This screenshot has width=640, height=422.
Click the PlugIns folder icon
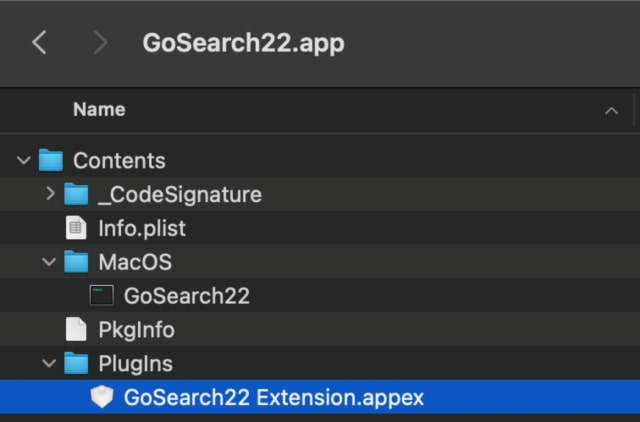(76, 363)
